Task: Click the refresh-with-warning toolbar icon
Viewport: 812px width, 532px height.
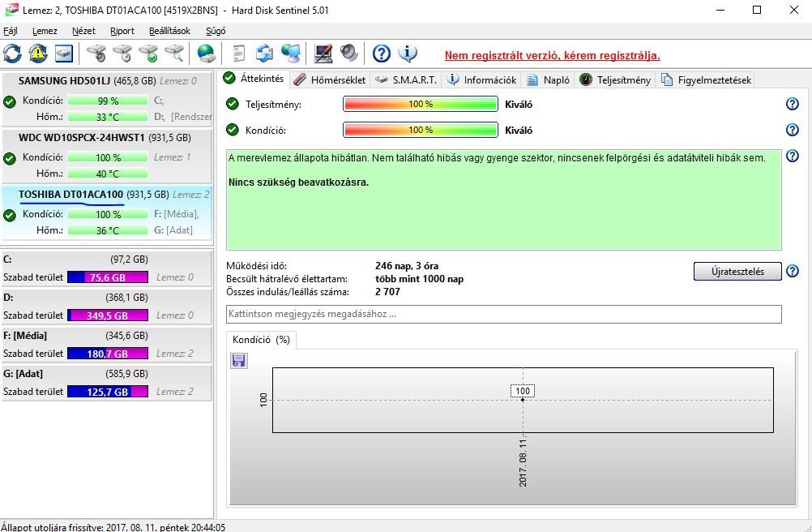Action: pyautogui.click(x=38, y=54)
